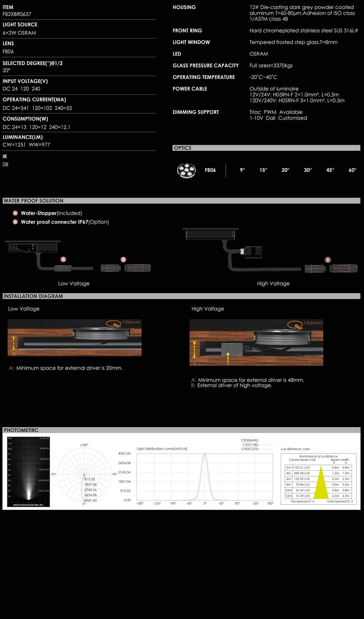Image resolution: width=364 pixels, height=619 pixels.
Task: Click the 156mm cutout icon in Low Valtage diagram
Action: tap(114, 323)
